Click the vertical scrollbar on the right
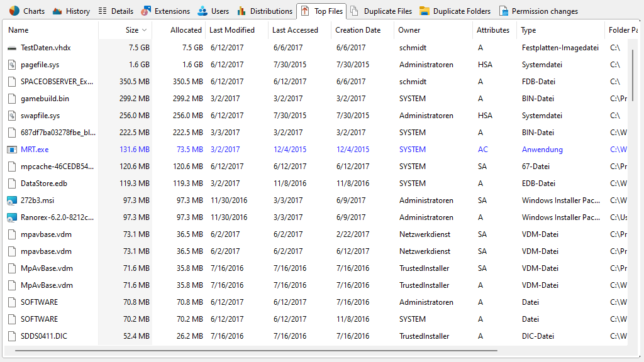The width and height of the screenshot is (644, 362). coord(633,74)
